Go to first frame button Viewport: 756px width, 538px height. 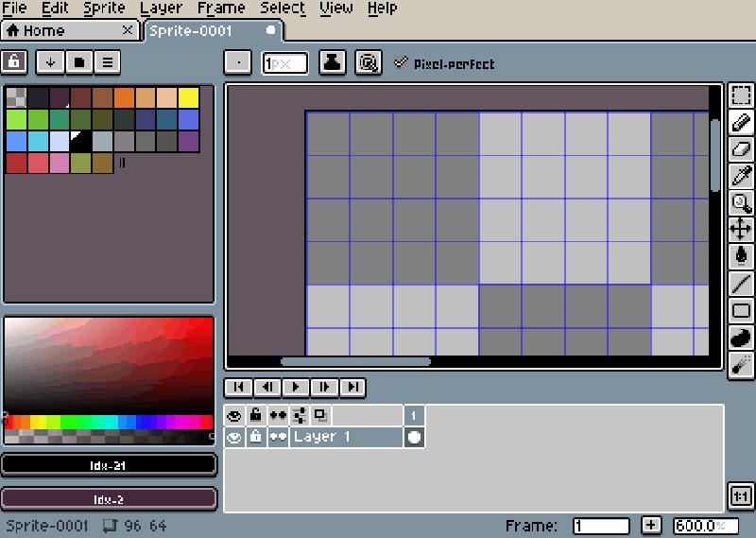238,387
